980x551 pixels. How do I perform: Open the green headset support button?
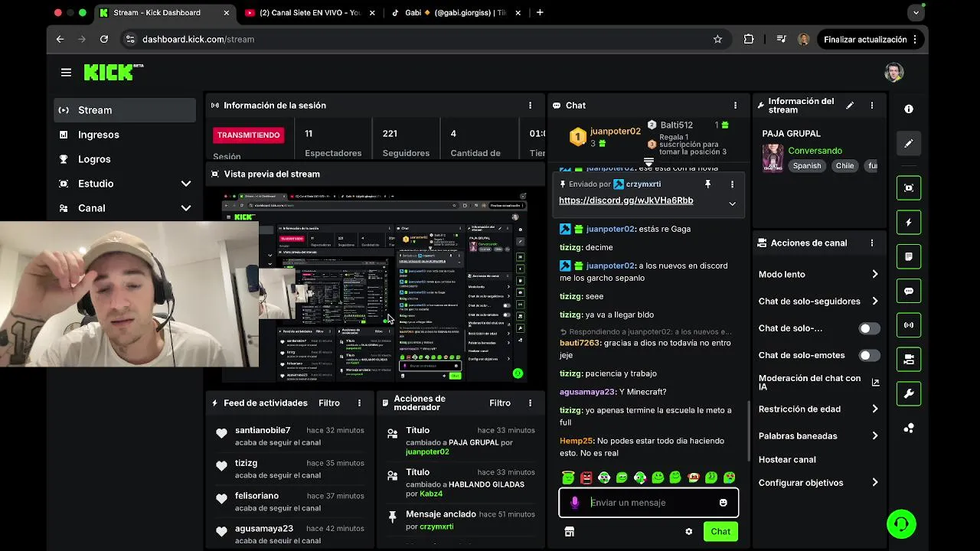(x=901, y=524)
